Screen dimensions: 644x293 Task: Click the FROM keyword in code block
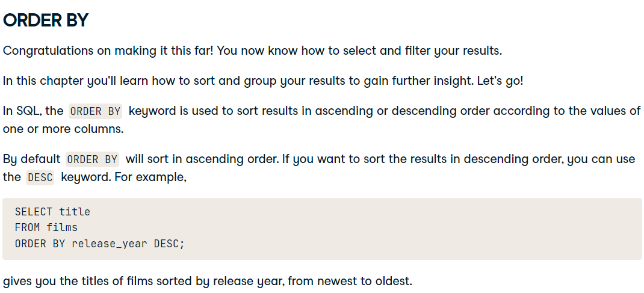point(27,227)
